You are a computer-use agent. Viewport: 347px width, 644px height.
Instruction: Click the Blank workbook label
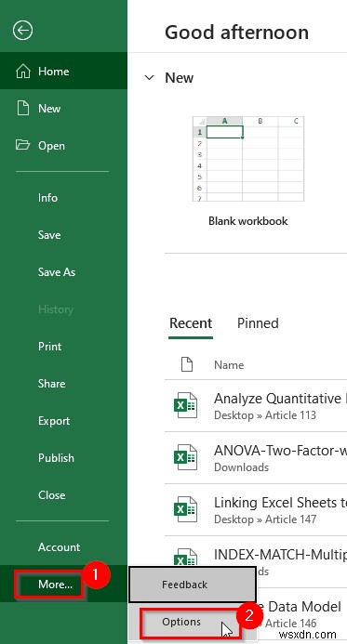pos(247,221)
